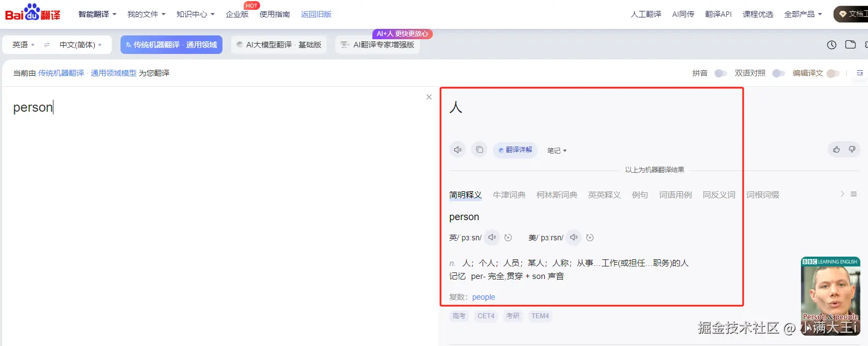Switch to 词语用例 tab
868x346 pixels.
tap(676, 195)
